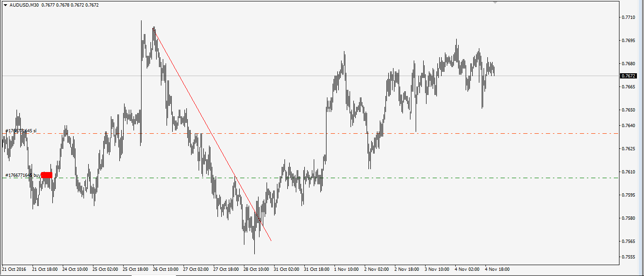
Task: Click time axis label '3 Nov 10:00'
Action: 437,269
